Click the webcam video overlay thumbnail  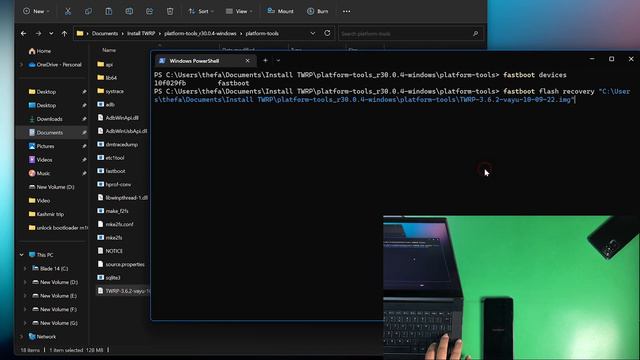pos(511,287)
